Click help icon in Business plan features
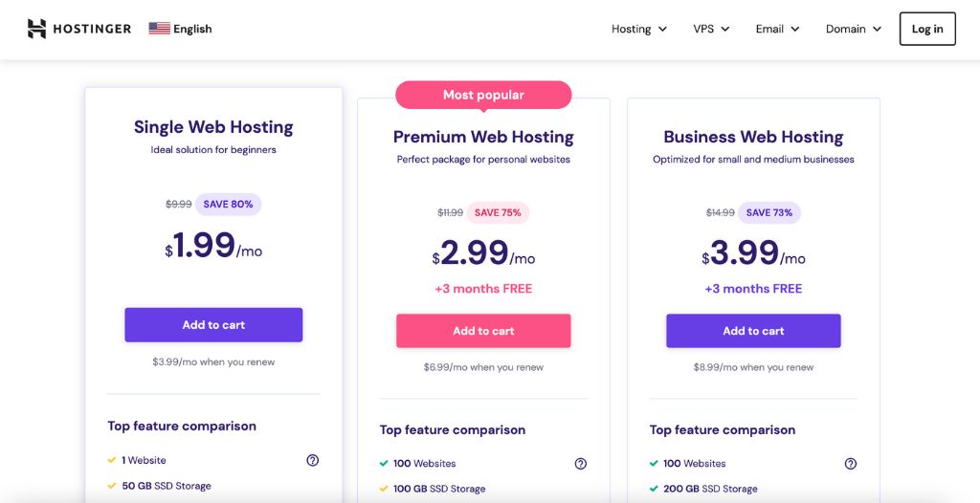Screen dimensions: 980x503 click(851, 464)
